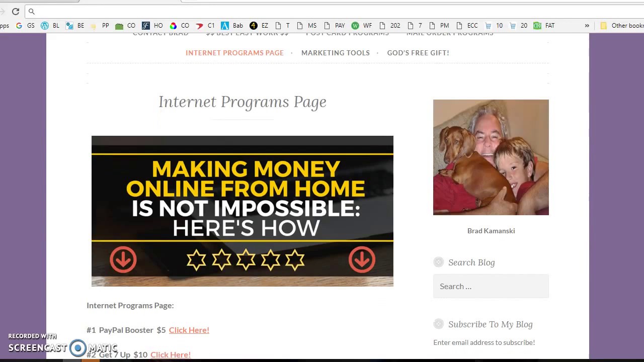Click the 'Search Blog' widget heading

471,262
